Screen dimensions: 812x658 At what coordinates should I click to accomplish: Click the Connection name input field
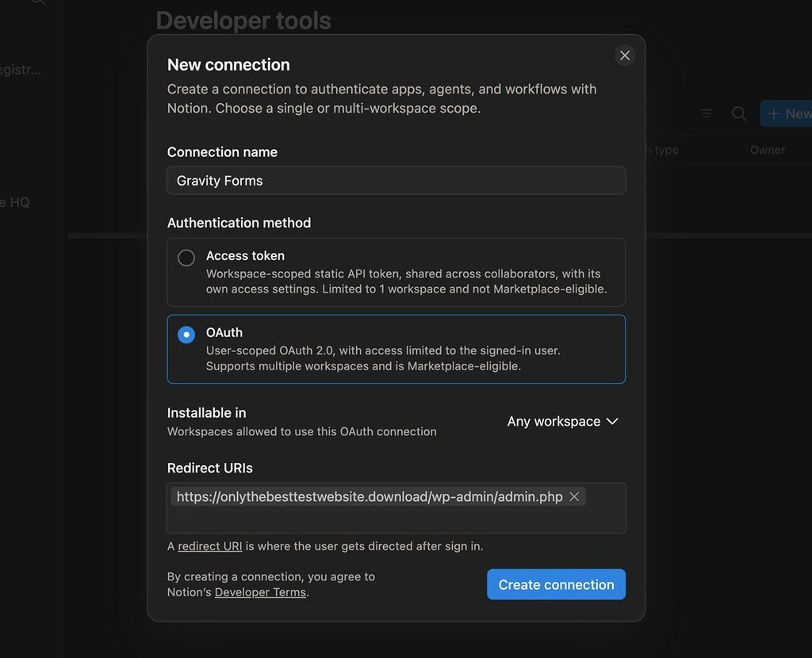click(x=396, y=181)
